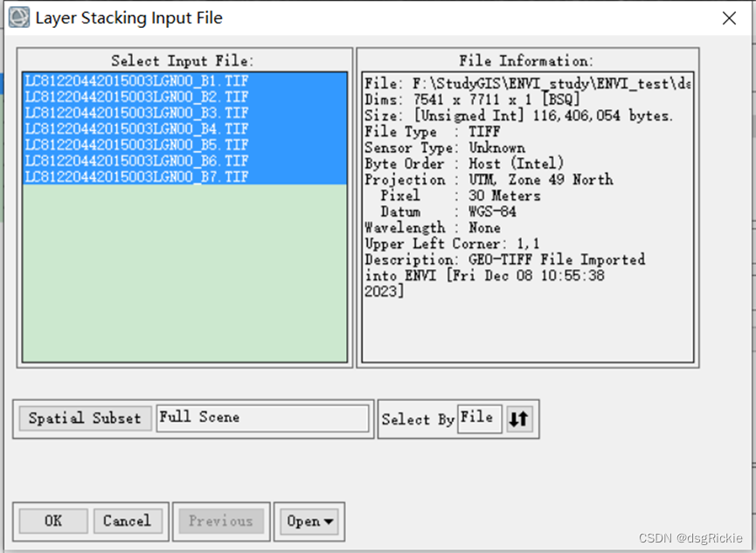Cancel the Layer Stacking dialog
Screen dimensions: 756x553
click(128, 521)
